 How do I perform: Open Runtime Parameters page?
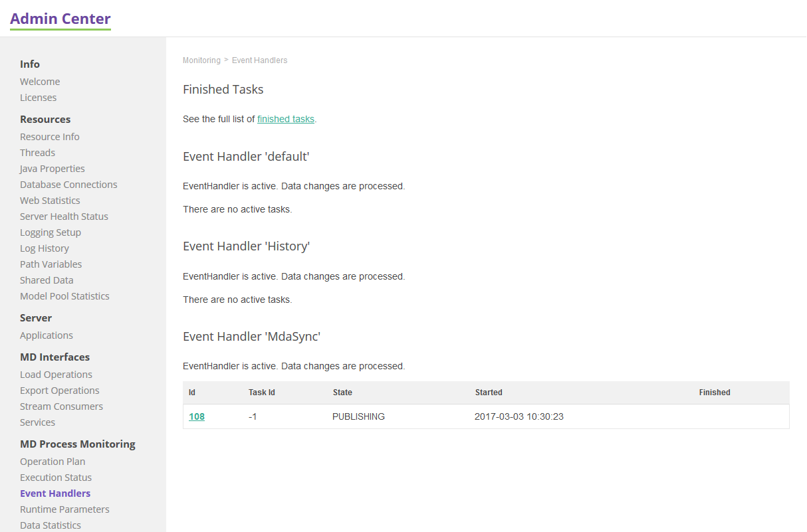click(x=64, y=509)
